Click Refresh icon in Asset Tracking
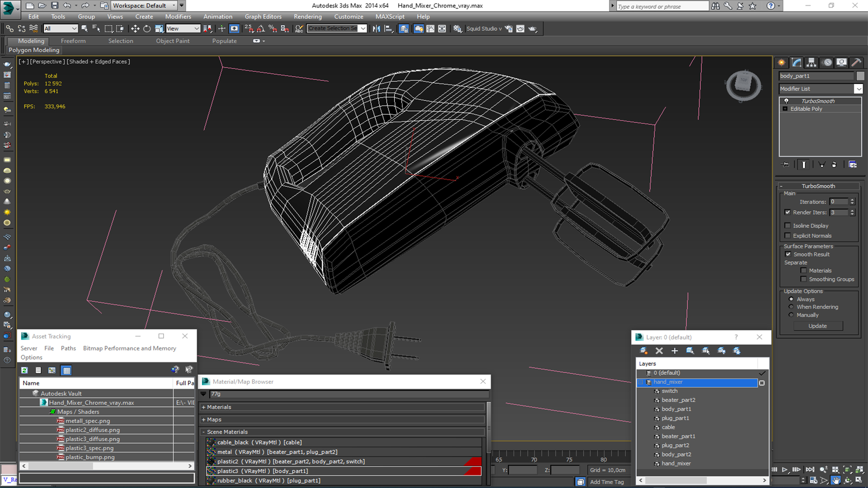The width and height of the screenshot is (868, 488). [24, 371]
